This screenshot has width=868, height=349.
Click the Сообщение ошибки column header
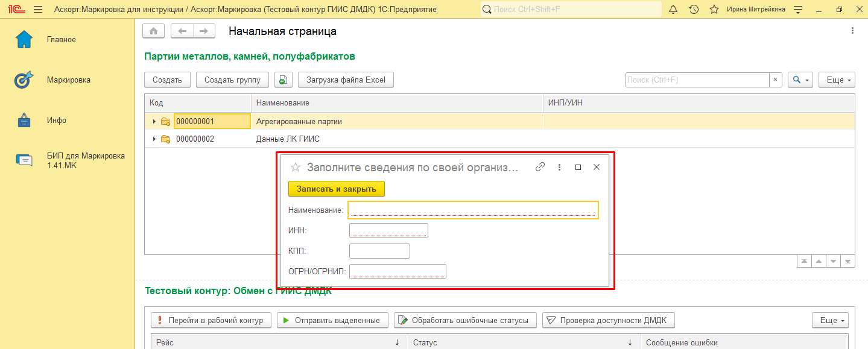point(744,342)
